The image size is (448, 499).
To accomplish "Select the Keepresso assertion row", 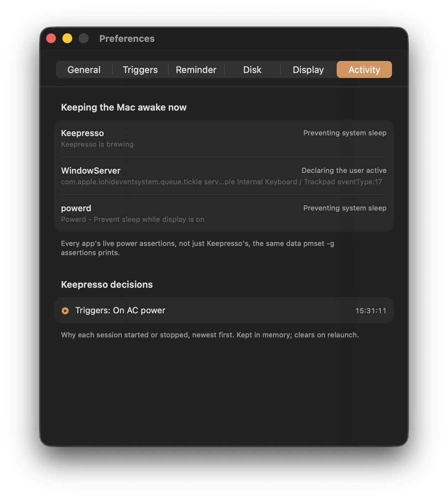I will [x=224, y=139].
